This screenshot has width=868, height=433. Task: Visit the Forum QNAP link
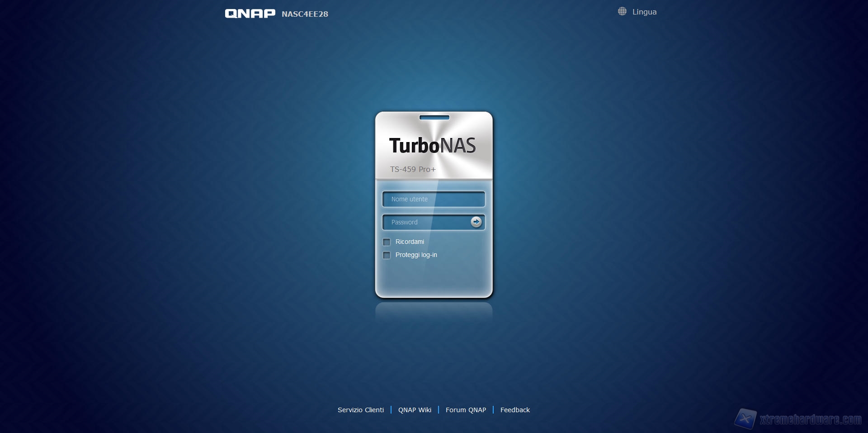(466, 410)
